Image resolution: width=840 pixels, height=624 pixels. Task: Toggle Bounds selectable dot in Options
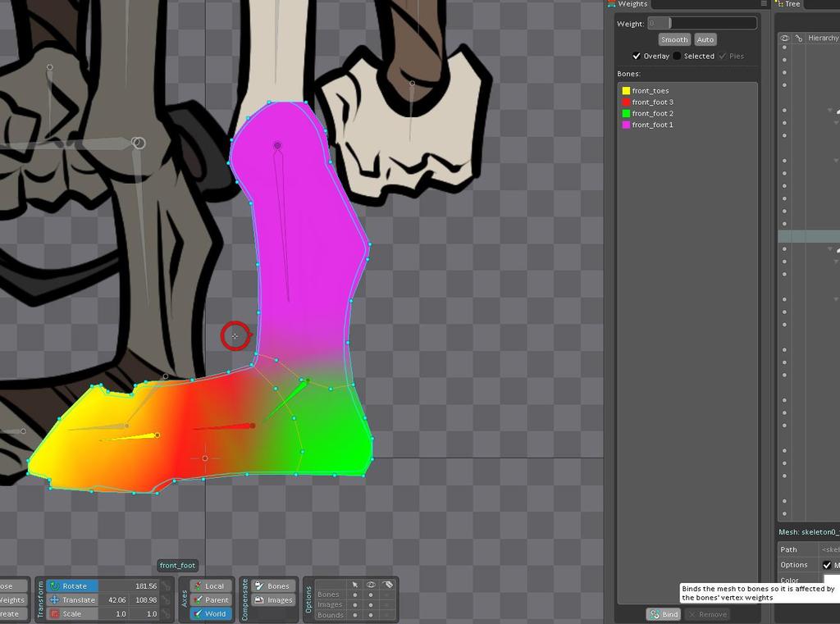pos(354,615)
